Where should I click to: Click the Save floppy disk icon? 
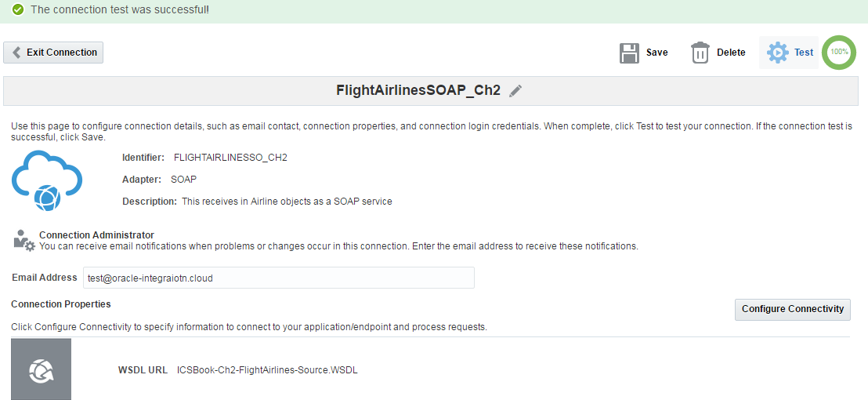coord(629,53)
